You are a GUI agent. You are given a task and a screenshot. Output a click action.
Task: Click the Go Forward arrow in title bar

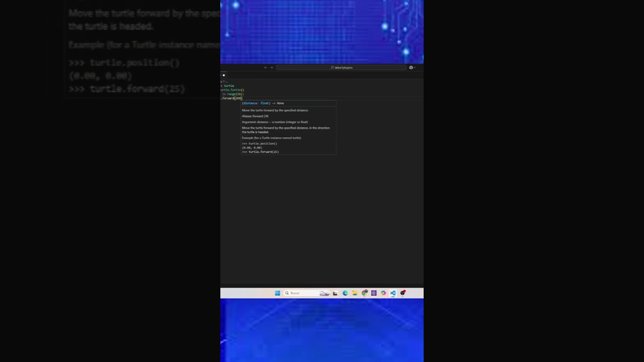[271, 67]
